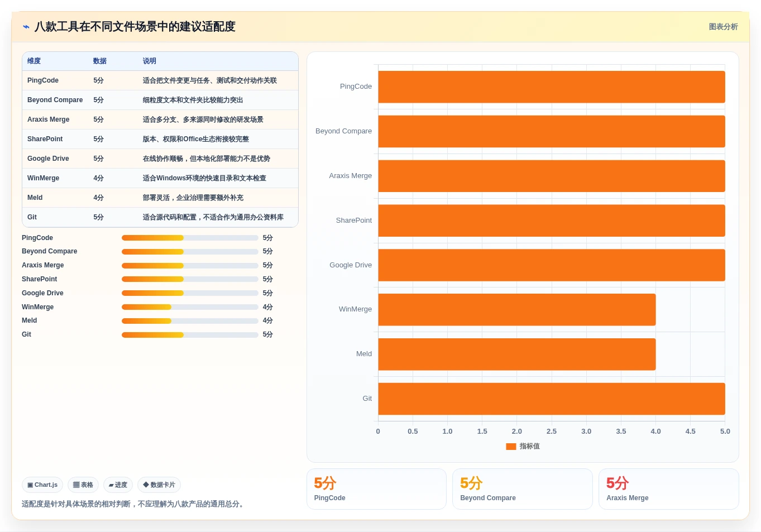Click the SharePoint progress bar
This screenshot has width=761, height=532.
(x=190, y=279)
